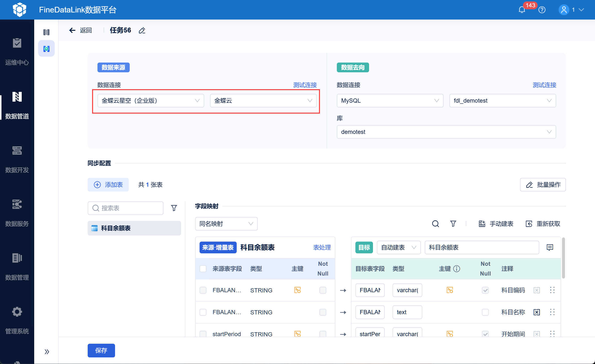
Task: Toggle select-all checkbox in 来源表字段 header
Action: click(x=203, y=269)
